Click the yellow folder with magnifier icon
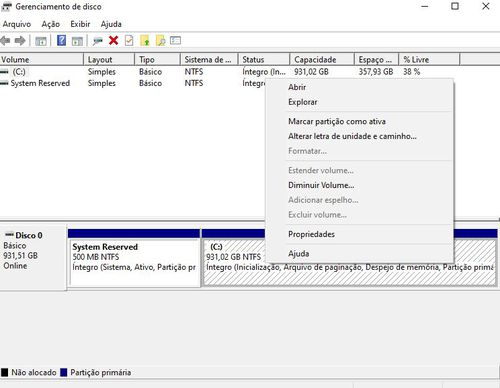 160,41
